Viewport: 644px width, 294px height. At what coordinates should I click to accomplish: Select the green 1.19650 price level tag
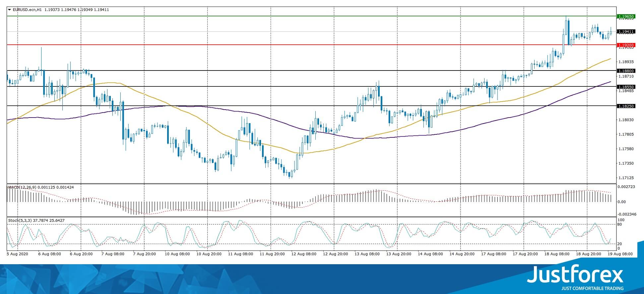pyautogui.click(x=626, y=16)
